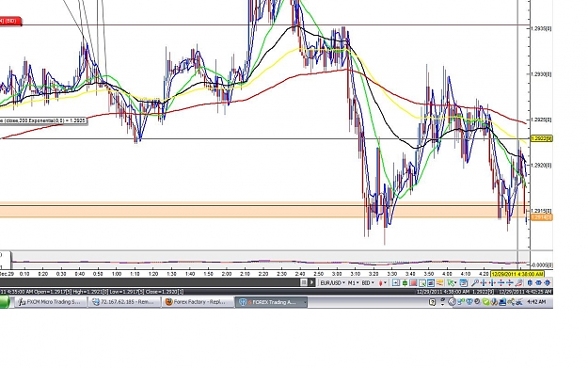588x368 pixels.
Task: Click the 1:00 time axis label
Action: pos(117,274)
